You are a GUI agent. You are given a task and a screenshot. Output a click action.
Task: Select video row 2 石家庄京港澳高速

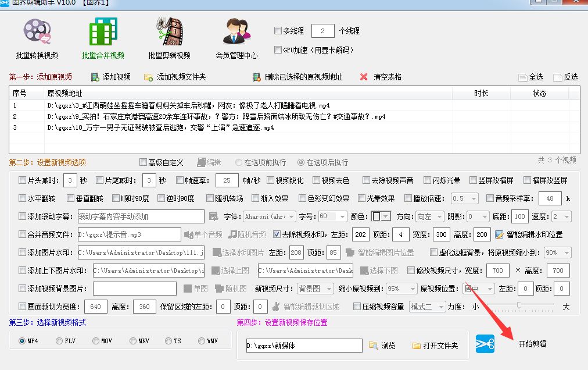(295, 116)
